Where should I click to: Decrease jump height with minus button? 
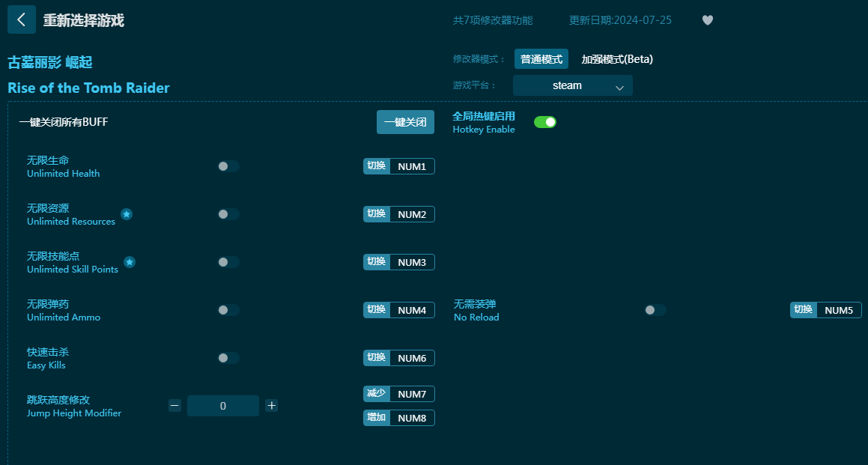[x=175, y=406]
